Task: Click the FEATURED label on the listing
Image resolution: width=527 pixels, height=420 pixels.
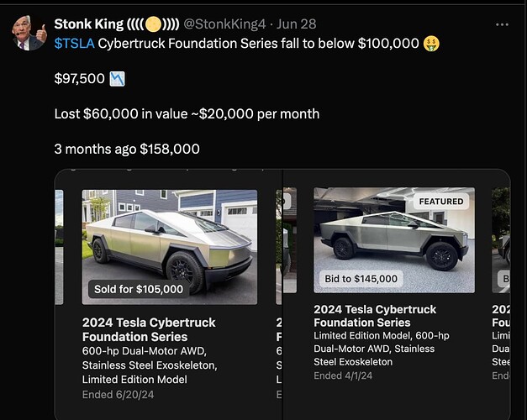Action: point(441,202)
